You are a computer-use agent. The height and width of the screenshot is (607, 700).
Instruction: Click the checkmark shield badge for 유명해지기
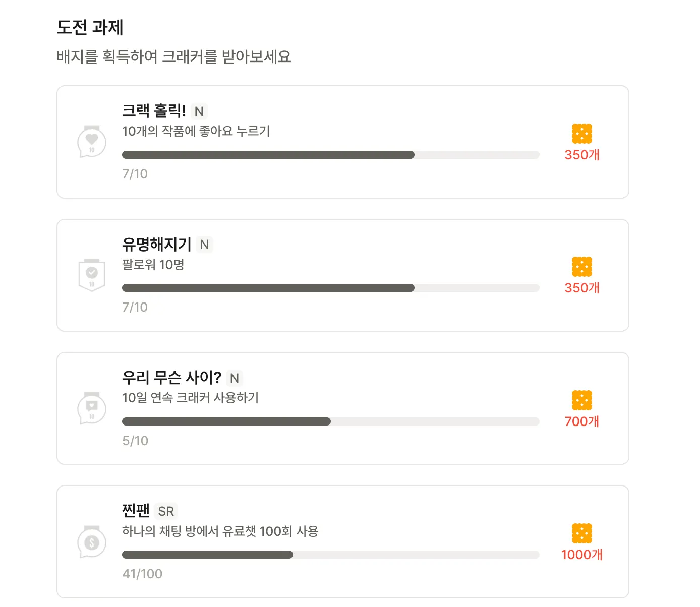(91, 275)
